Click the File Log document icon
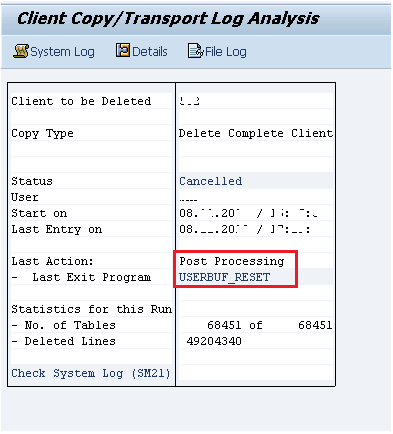Image resolution: width=393 pixels, height=434 pixels. (x=195, y=51)
